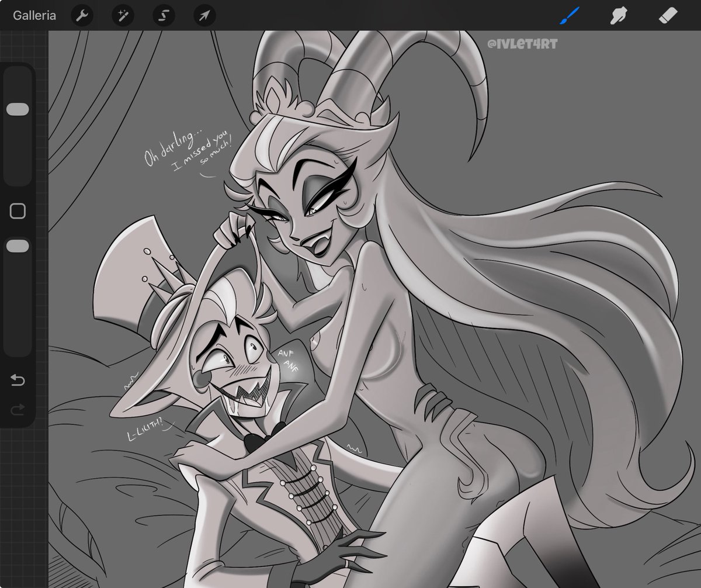Select the blue Brush tool
701x588 pixels.
click(569, 16)
